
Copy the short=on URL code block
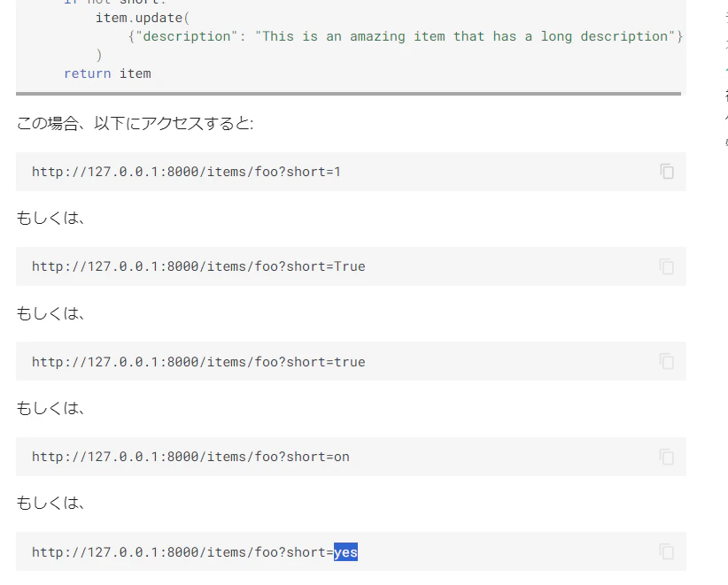pyautogui.click(x=667, y=457)
